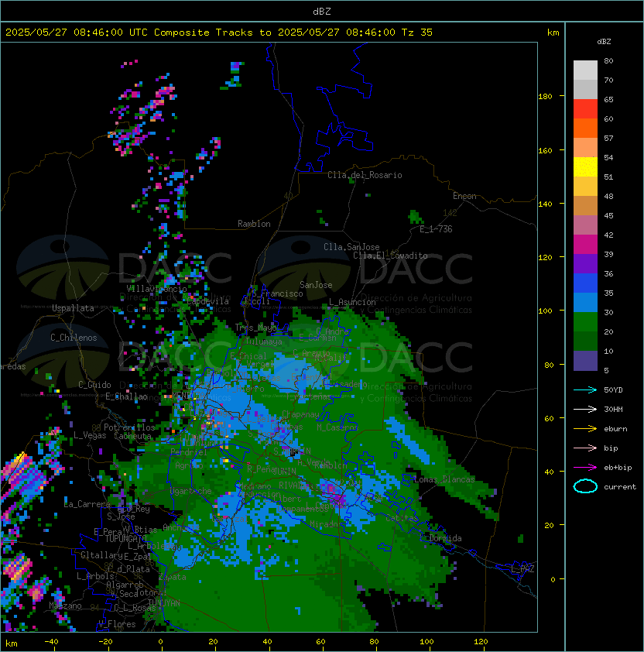Pick the light blue 30-35 dBZ swatch

tap(585, 302)
